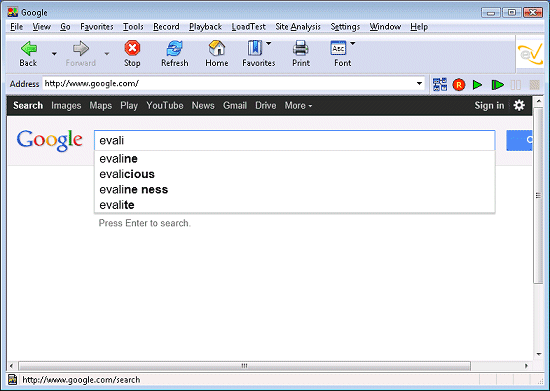Click the scroll left arrow
The width and height of the screenshot is (550, 391).
click(11, 366)
